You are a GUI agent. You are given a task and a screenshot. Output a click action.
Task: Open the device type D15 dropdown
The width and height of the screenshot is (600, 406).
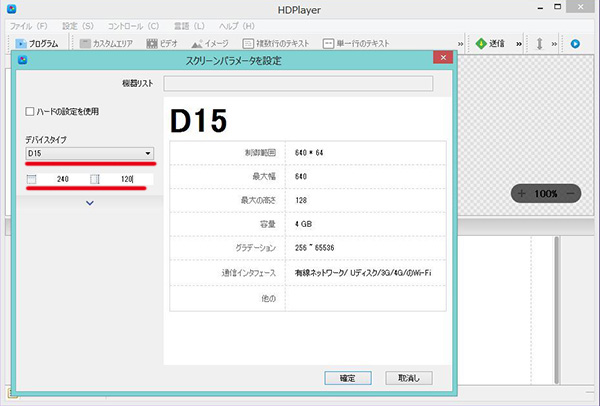click(90, 153)
